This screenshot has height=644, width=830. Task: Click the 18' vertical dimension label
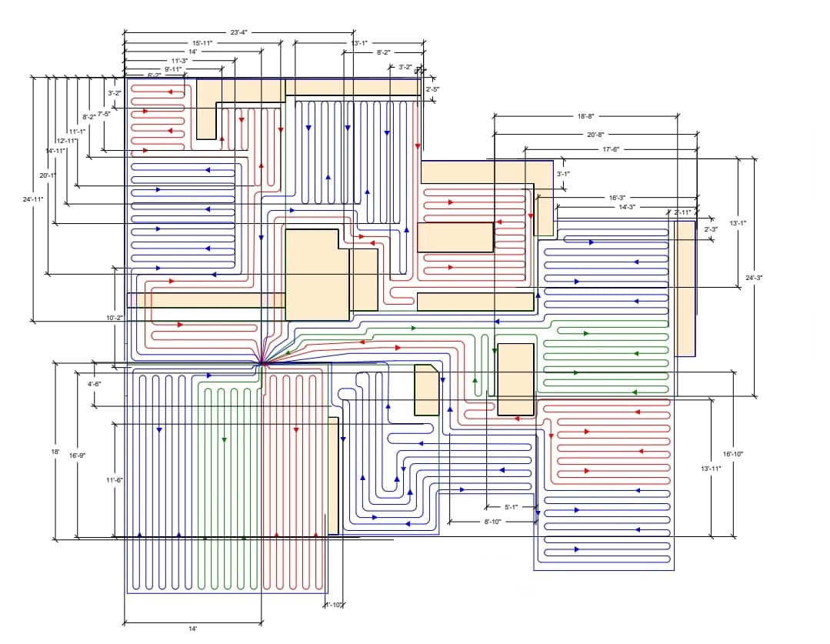55,452
